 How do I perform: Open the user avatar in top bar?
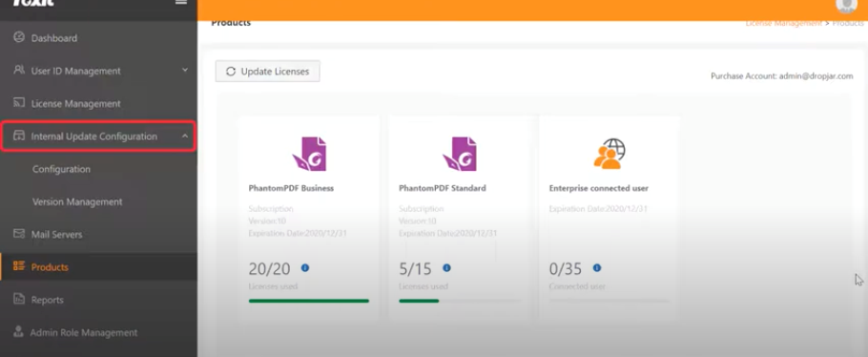846,6
